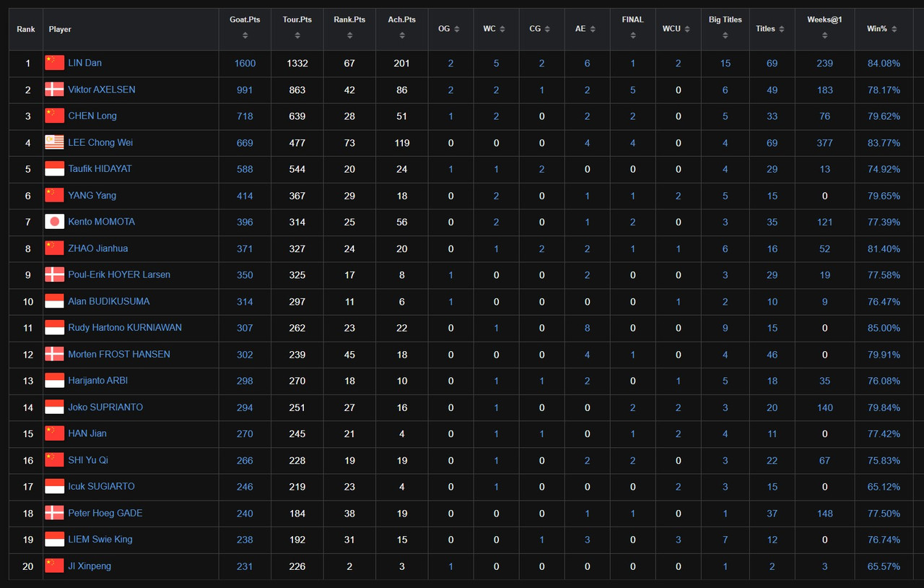Click LIN Dan's Win% 84.08%
Viewport: 924px width, 588px height.
pyautogui.click(x=884, y=64)
